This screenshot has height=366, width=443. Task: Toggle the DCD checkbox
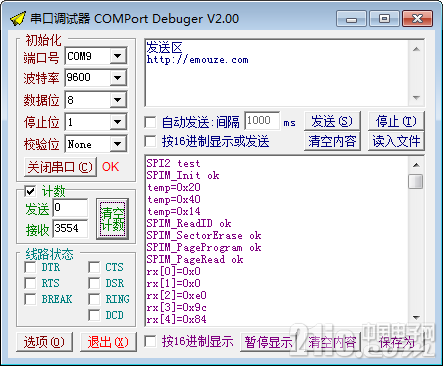pyautogui.click(x=94, y=315)
